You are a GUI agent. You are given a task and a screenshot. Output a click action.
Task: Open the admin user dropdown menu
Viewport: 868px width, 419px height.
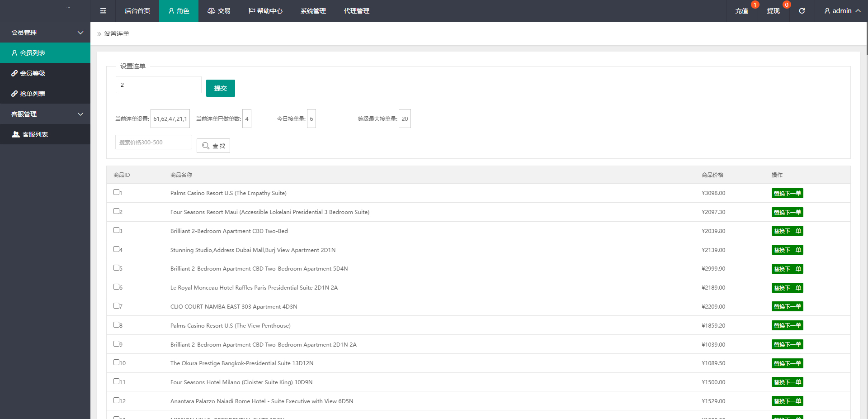coord(842,11)
